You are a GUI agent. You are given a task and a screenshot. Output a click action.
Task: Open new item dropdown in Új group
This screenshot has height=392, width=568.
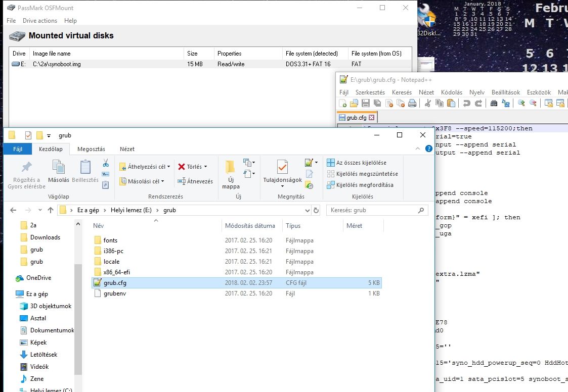point(249,162)
